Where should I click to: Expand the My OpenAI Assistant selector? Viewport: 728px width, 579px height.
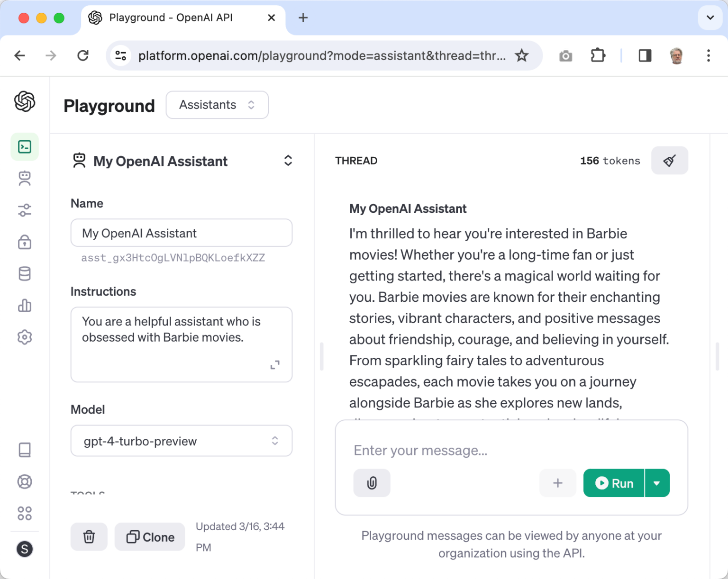(288, 161)
